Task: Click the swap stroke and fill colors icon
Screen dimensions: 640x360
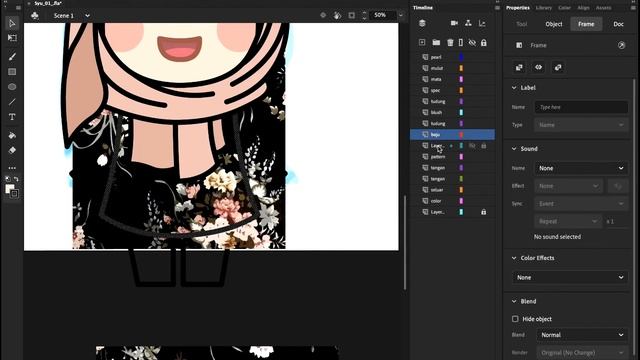Action: 16,179
